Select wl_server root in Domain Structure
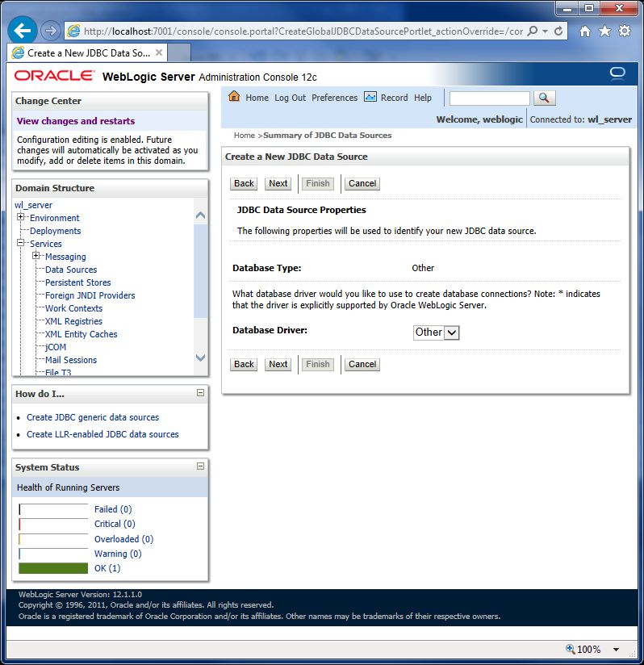Image resolution: width=644 pixels, height=665 pixels. (x=34, y=205)
